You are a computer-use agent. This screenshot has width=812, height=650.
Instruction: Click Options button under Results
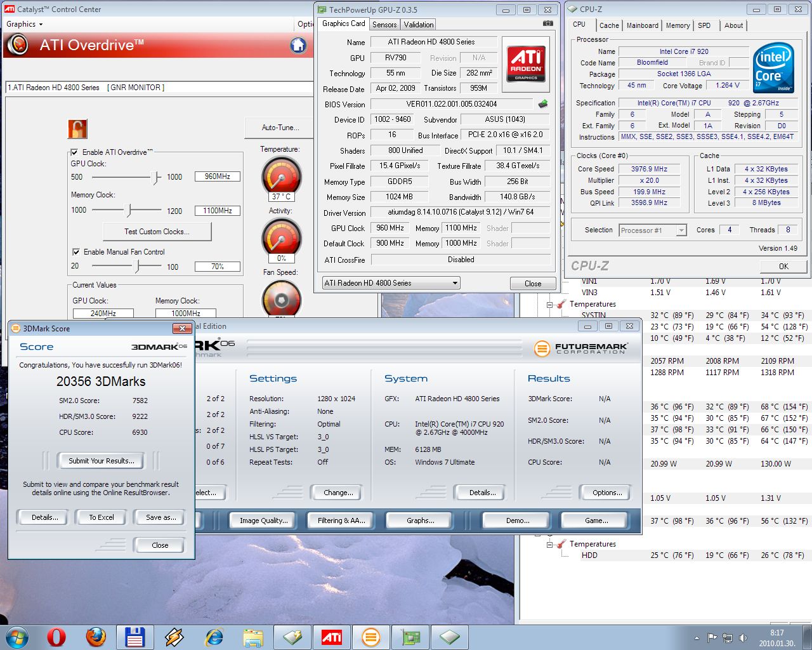(x=606, y=493)
